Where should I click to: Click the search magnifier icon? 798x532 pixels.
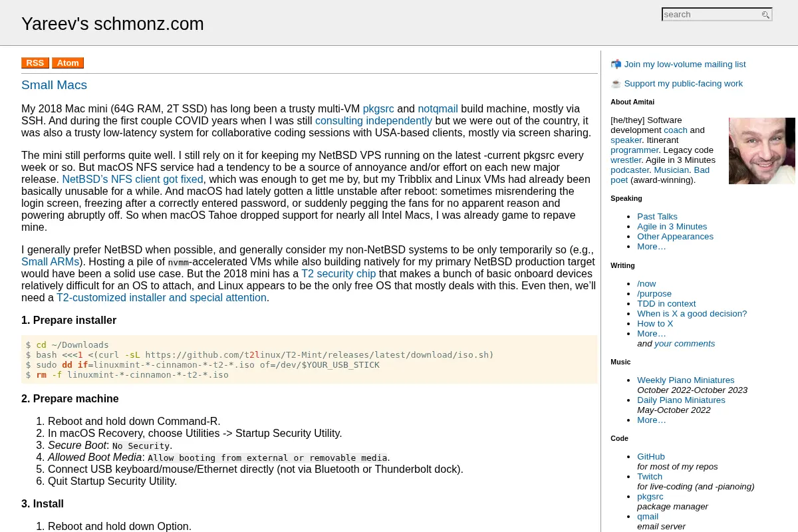[765, 15]
